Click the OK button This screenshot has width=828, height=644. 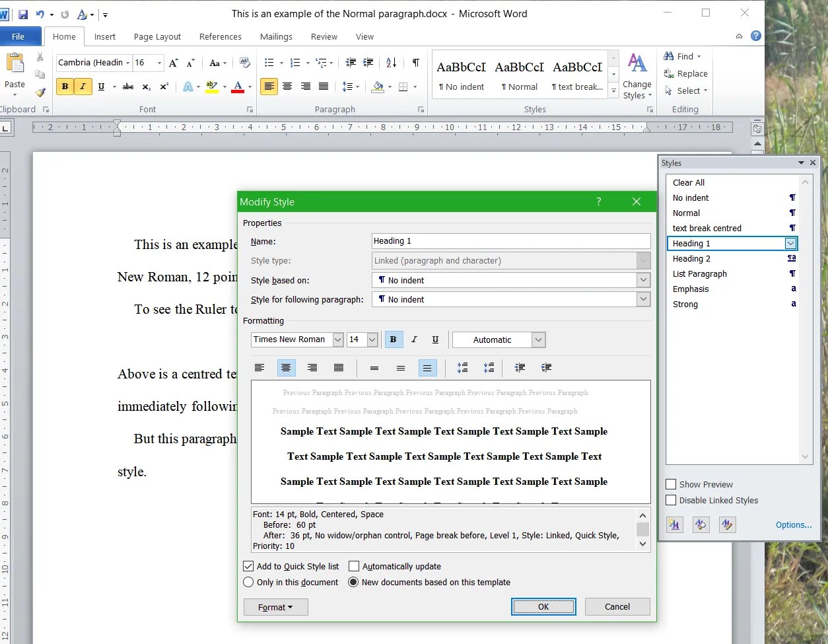point(543,606)
